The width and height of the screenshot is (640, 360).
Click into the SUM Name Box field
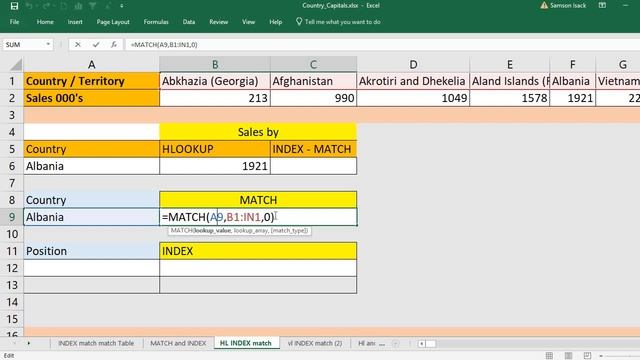coord(24,44)
